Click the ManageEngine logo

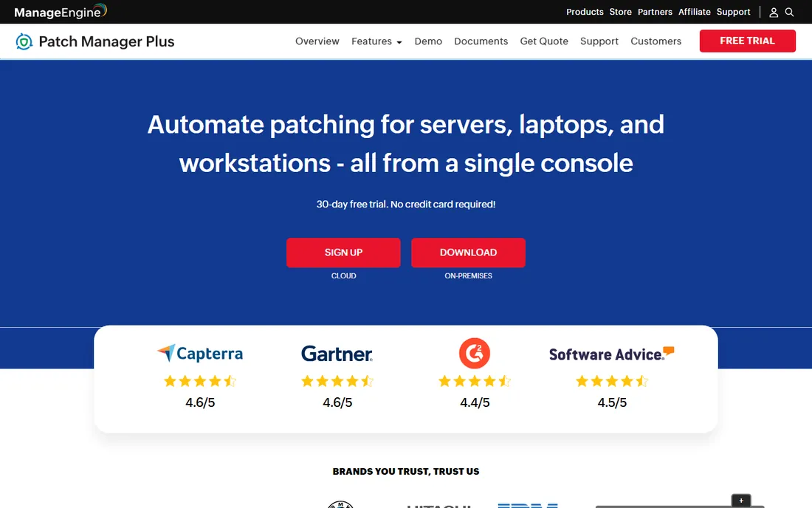[x=61, y=11]
